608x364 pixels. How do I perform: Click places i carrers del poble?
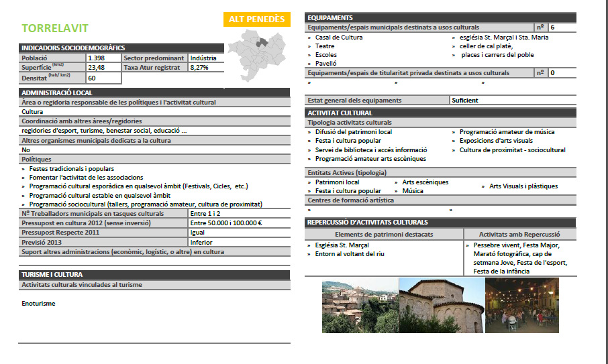pos(497,55)
